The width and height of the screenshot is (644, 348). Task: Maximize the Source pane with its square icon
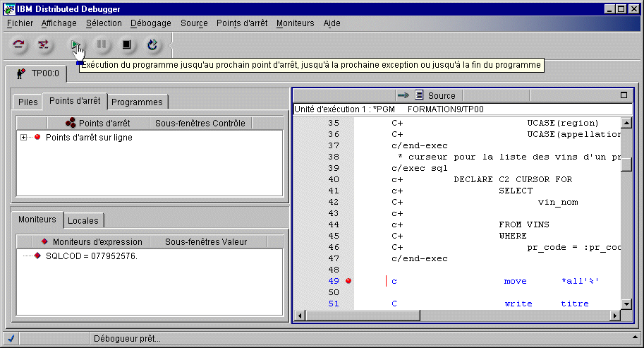click(x=624, y=95)
